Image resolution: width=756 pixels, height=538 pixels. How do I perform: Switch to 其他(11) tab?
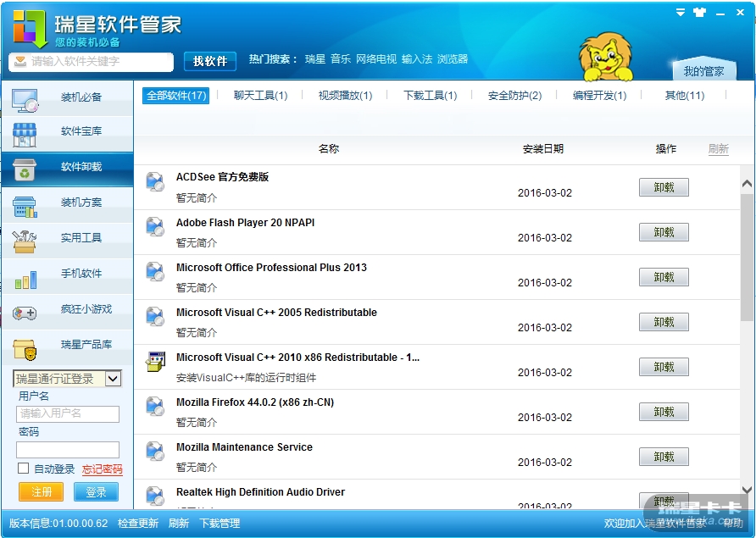tap(685, 96)
